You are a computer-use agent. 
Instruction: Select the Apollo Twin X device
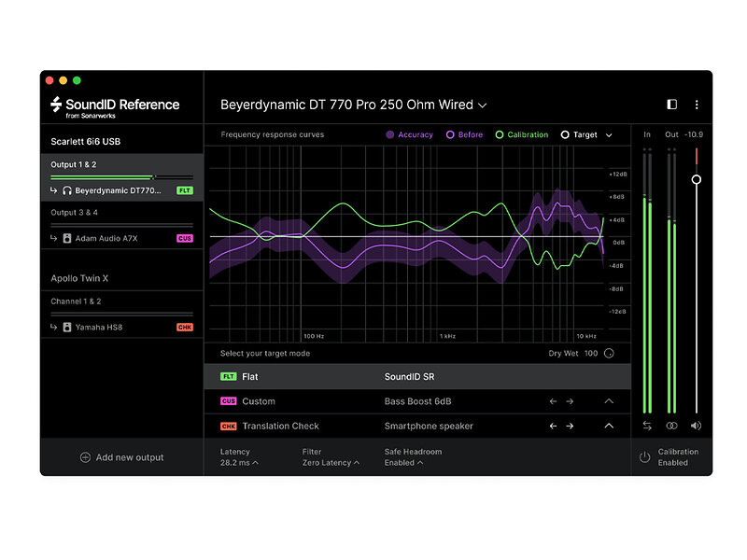[79, 278]
